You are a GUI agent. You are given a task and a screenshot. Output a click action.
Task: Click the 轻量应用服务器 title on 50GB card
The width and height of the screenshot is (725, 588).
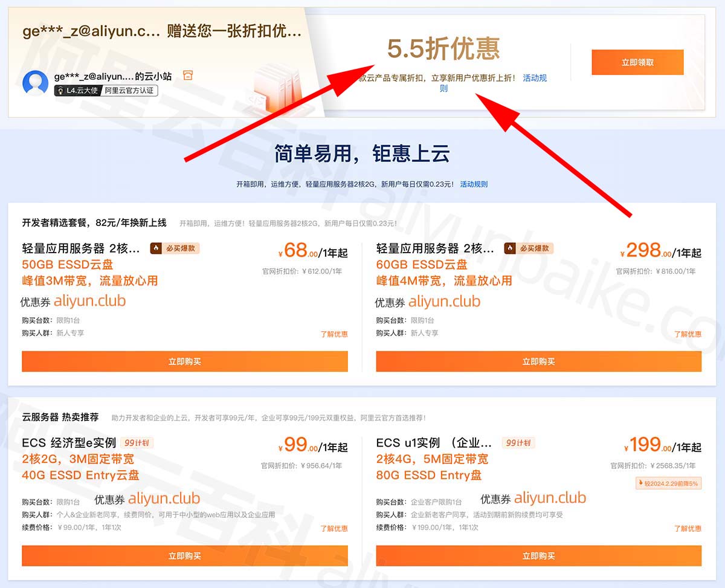click(81, 248)
